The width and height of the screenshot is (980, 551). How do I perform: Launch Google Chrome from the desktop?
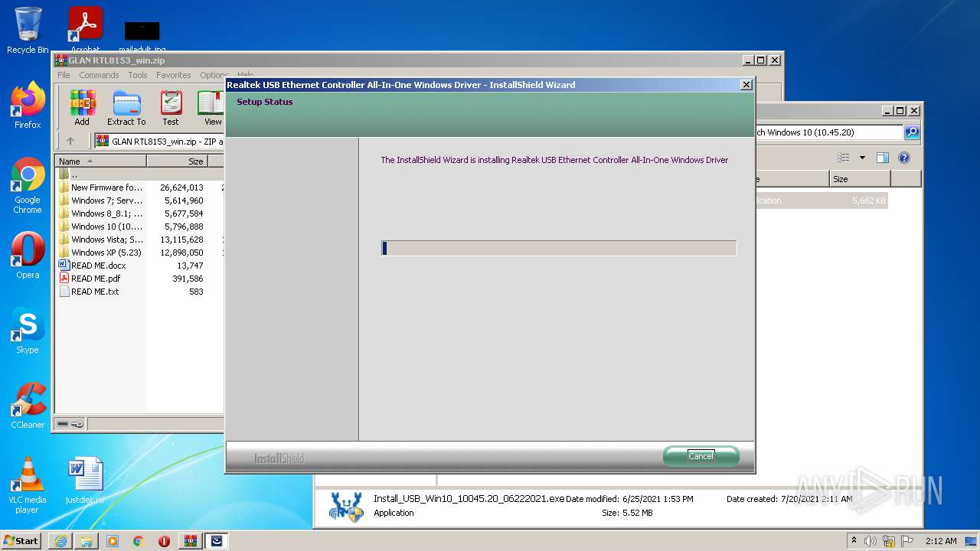[x=28, y=185]
